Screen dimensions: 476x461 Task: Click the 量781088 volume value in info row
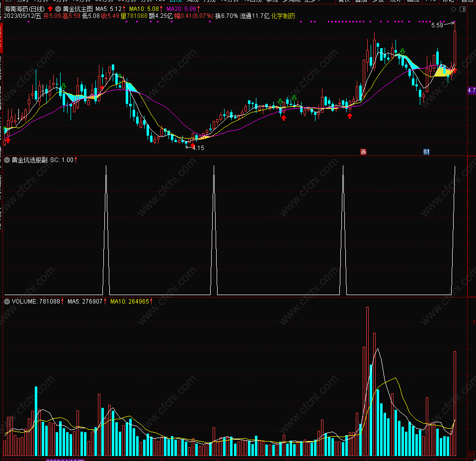pos(134,16)
